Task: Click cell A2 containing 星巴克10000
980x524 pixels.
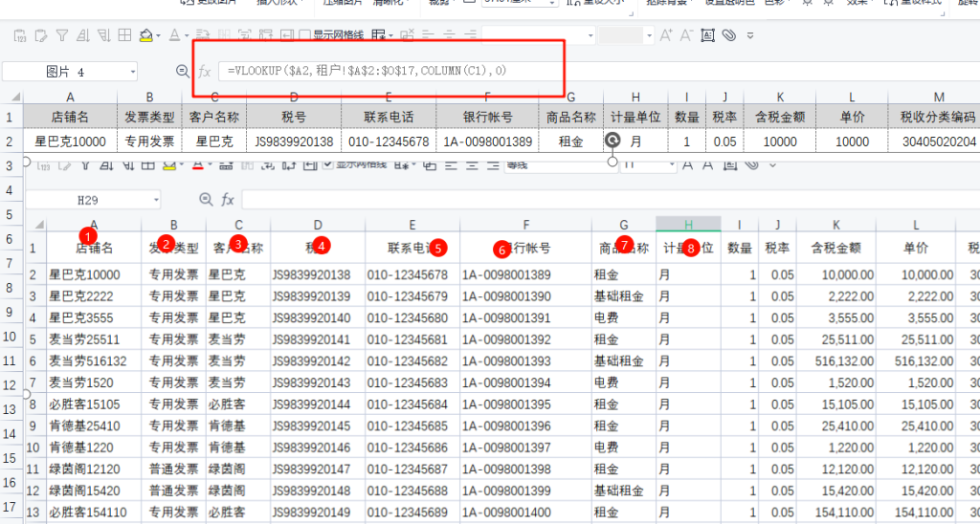Action: click(x=70, y=142)
